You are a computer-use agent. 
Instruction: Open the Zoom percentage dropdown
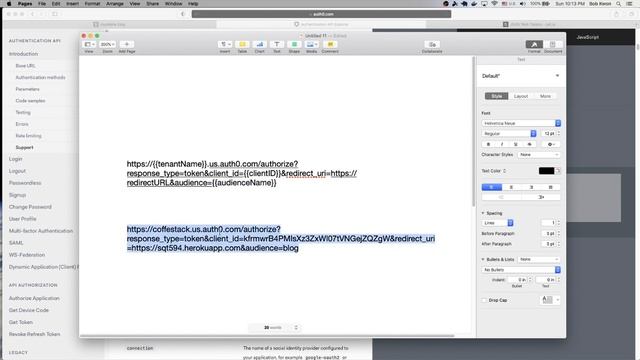107,44
